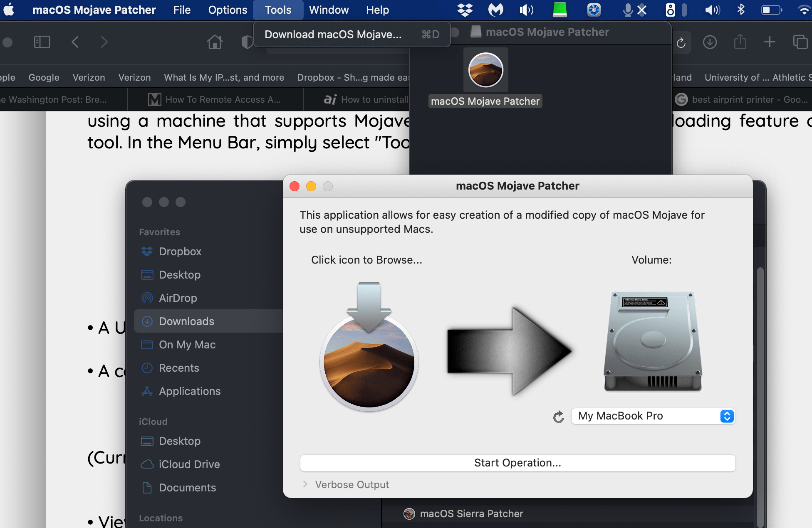Click Safari share icon
The height and width of the screenshot is (528, 812).
click(x=740, y=42)
